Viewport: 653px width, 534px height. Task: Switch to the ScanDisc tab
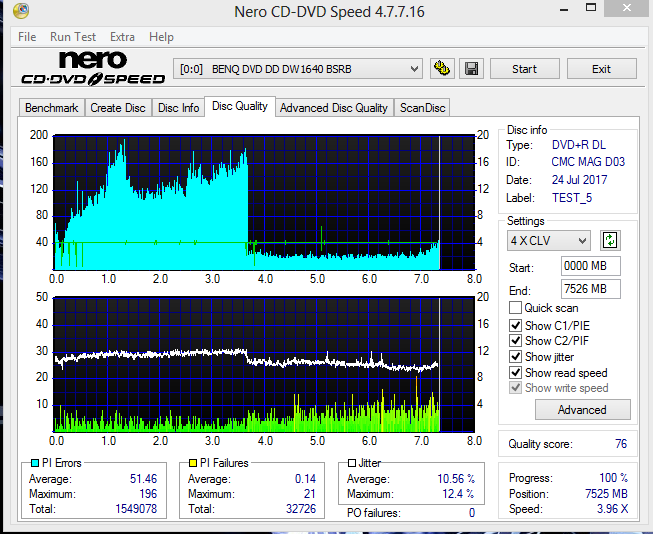coord(422,108)
